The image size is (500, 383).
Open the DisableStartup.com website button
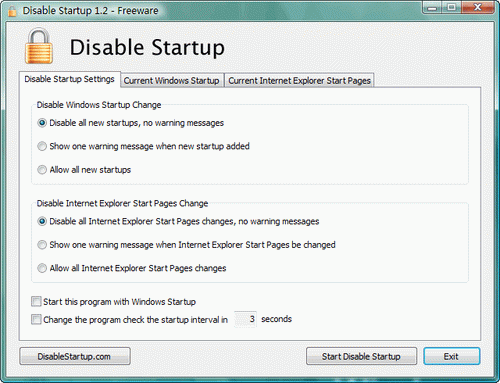tap(75, 356)
